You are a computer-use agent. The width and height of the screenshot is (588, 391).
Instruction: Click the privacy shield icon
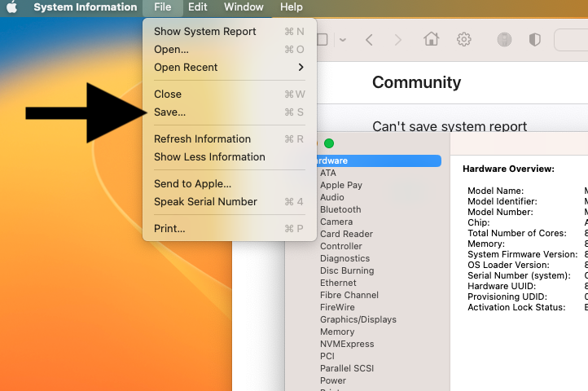click(535, 39)
